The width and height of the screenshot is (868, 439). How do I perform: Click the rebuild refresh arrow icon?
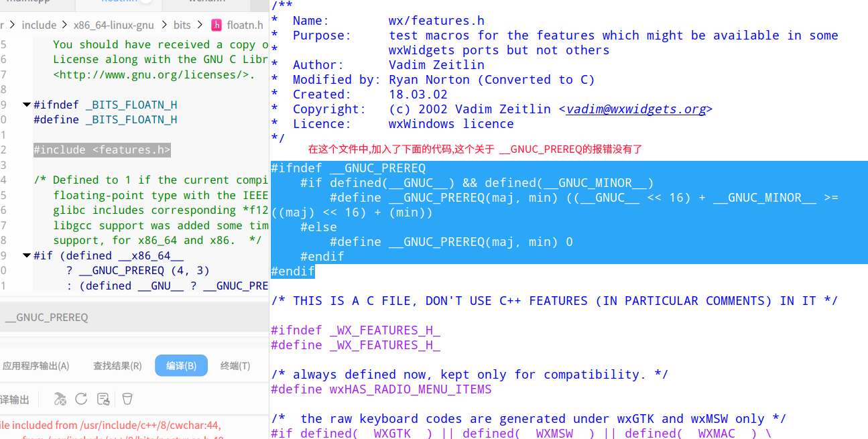pyautogui.click(x=81, y=399)
